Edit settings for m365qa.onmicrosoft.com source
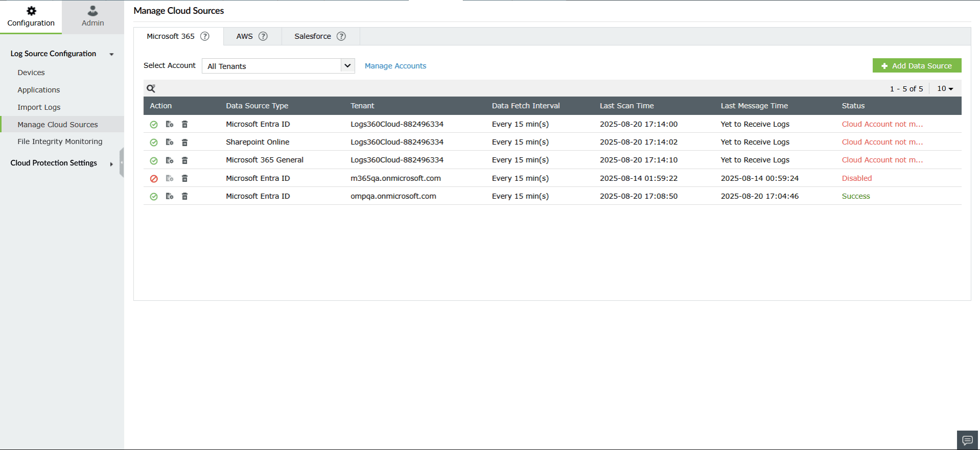 170,178
